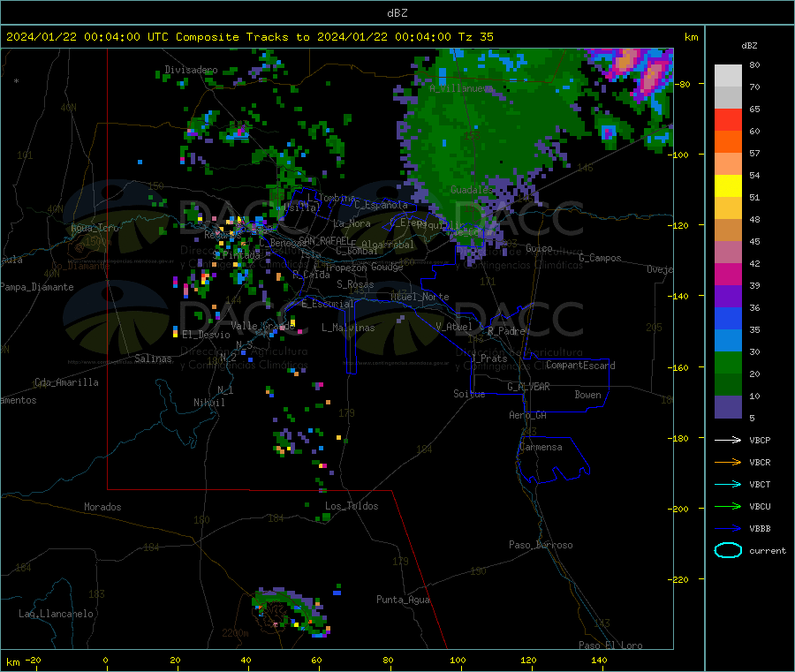Image resolution: width=795 pixels, height=672 pixels.
Task: Click the orange VBCR arrow in legend
Action: (728, 462)
